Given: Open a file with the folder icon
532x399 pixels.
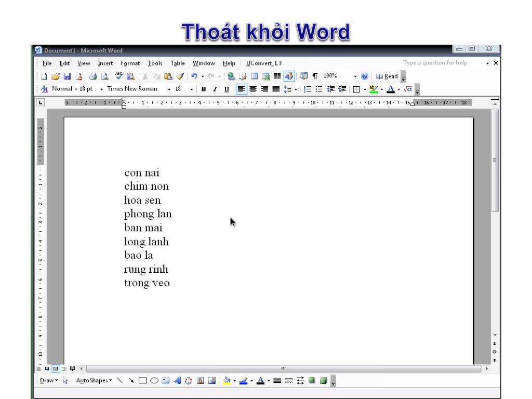Looking at the screenshot, I should coord(55,76).
